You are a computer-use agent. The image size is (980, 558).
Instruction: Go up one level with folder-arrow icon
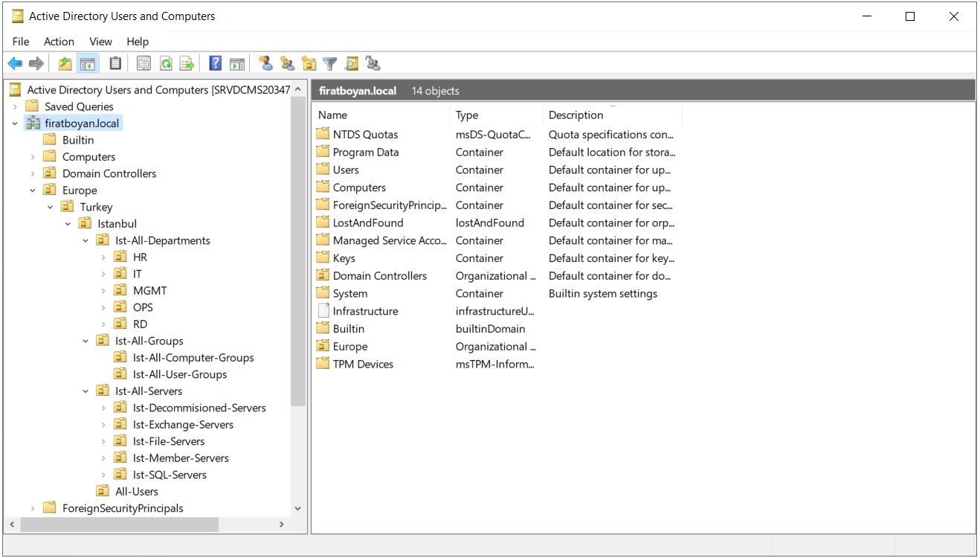(x=65, y=64)
